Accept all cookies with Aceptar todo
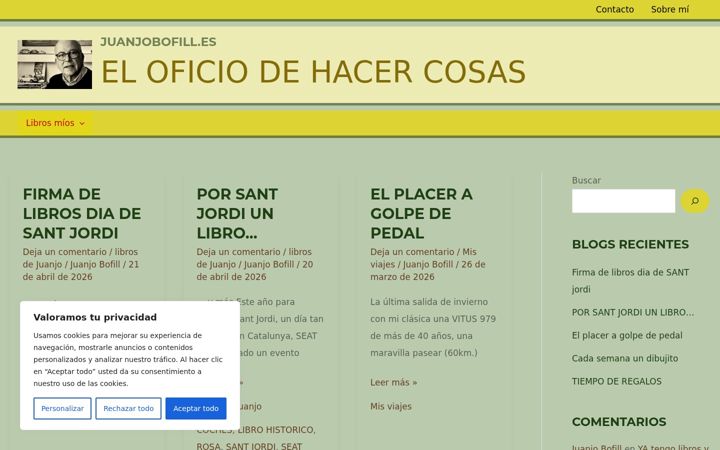The width and height of the screenshot is (720, 450). [196, 408]
